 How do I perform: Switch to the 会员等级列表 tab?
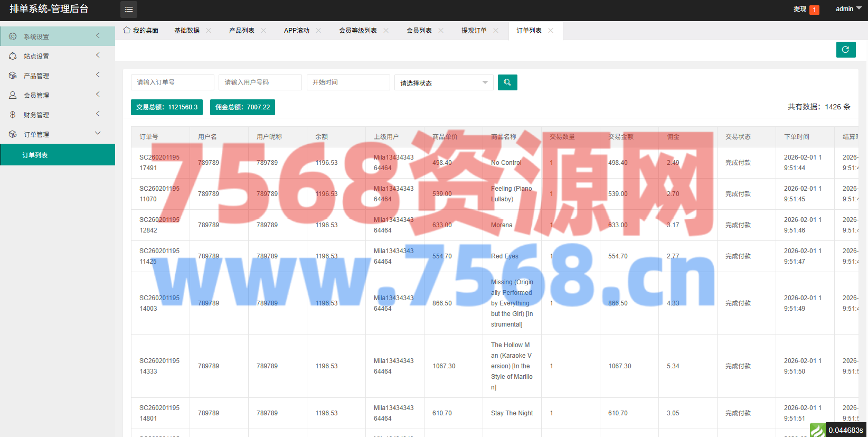(x=357, y=31)
